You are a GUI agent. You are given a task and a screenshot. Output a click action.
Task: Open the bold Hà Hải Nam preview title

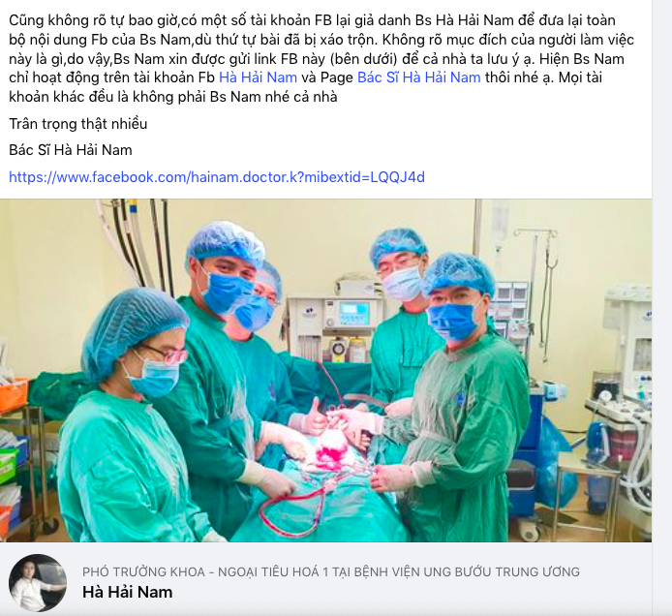pyautogui.click(x=127, y=592)
